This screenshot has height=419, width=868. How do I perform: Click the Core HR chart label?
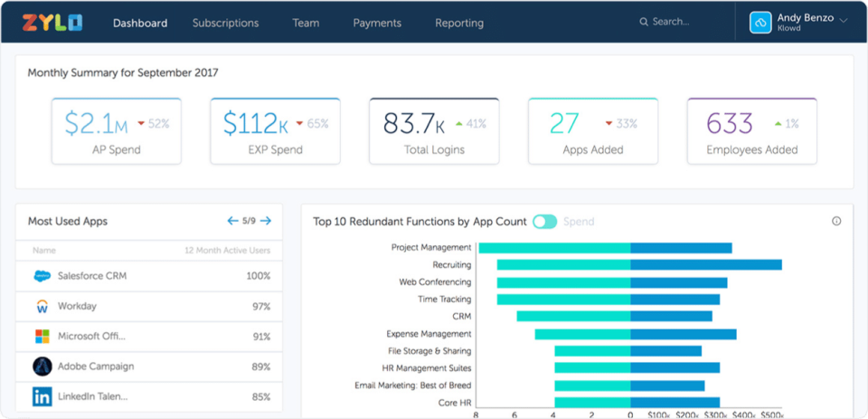(x=455, y=403)
